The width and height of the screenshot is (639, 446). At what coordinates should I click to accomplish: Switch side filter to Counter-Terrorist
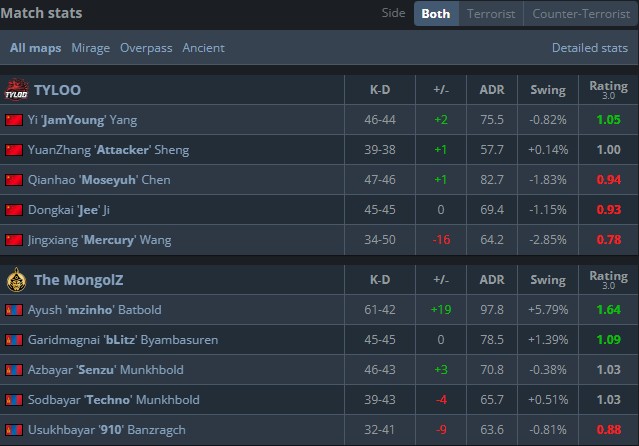(580, 14)
